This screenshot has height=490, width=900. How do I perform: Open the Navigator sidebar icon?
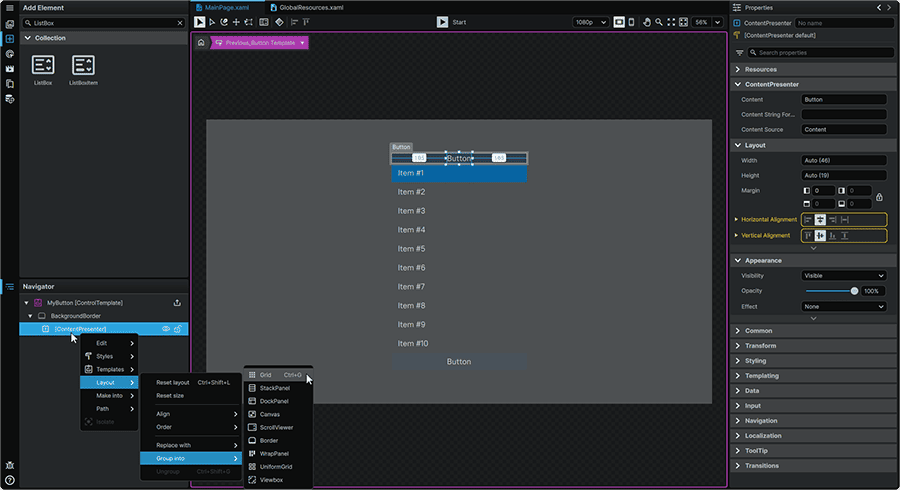9,286
